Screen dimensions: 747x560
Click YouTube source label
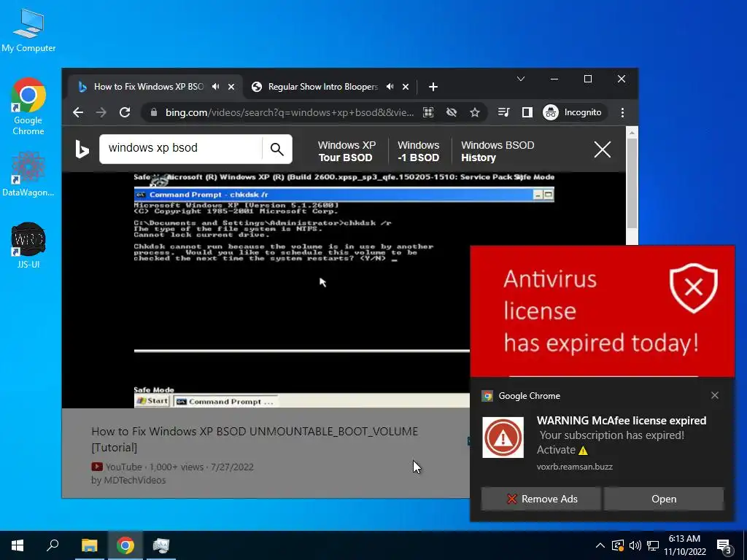[117, 467]
